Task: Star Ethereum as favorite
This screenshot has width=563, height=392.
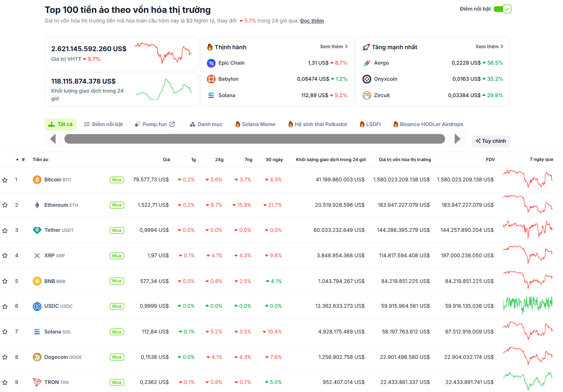Action: (x=5, y=205)
